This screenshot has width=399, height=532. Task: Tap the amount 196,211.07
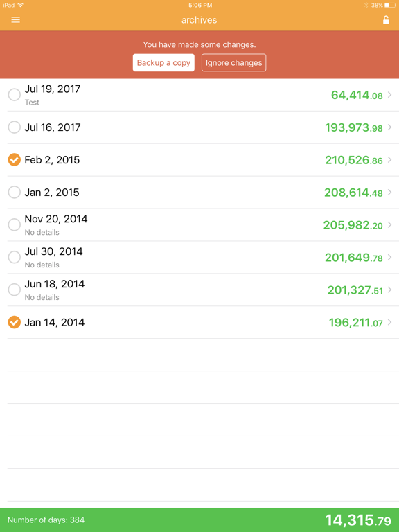coord(356,323)
